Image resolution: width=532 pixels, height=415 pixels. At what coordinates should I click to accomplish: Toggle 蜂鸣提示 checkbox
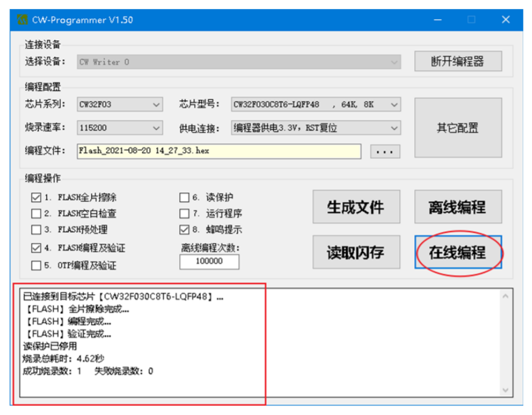184,229
